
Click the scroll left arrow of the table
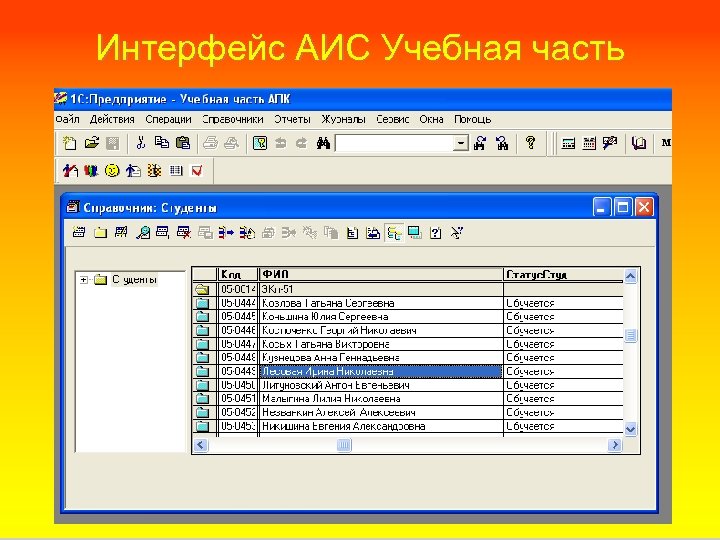pos(200,445)
